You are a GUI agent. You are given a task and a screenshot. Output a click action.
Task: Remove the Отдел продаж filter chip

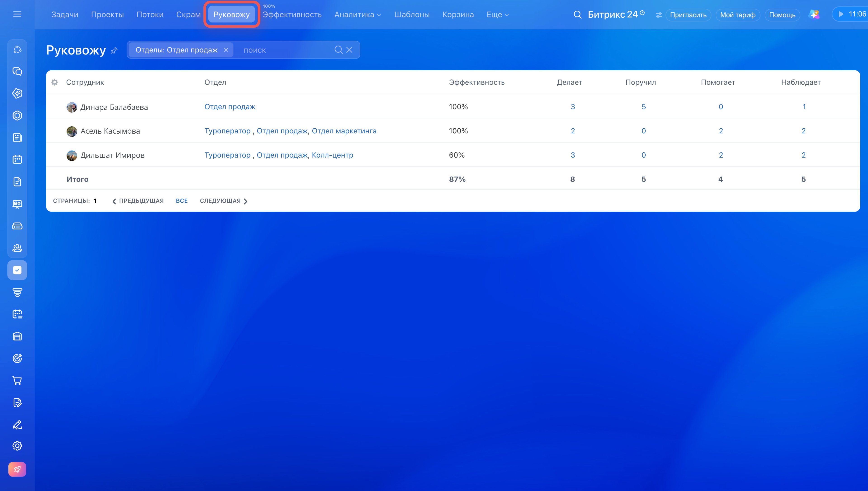(226, 50)
